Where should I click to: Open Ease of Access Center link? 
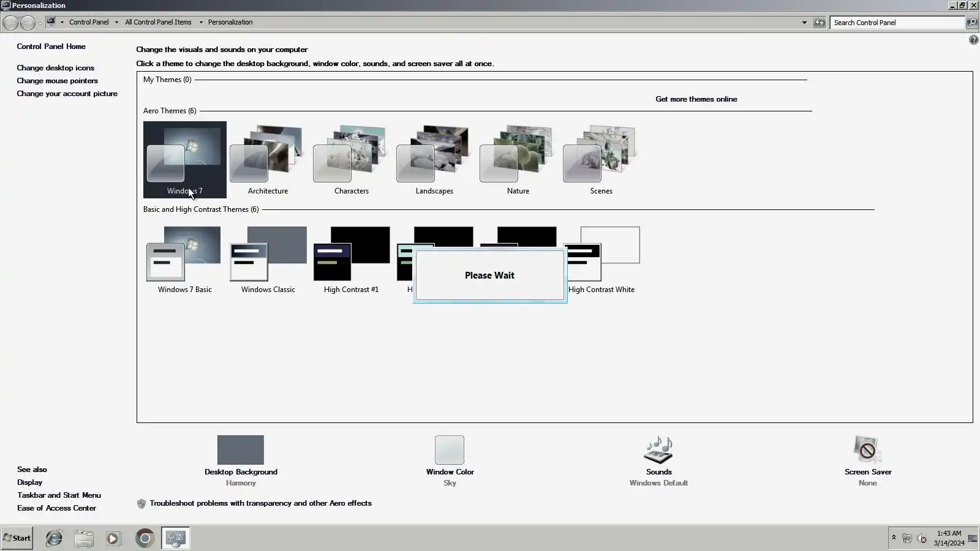click(57, 508)
